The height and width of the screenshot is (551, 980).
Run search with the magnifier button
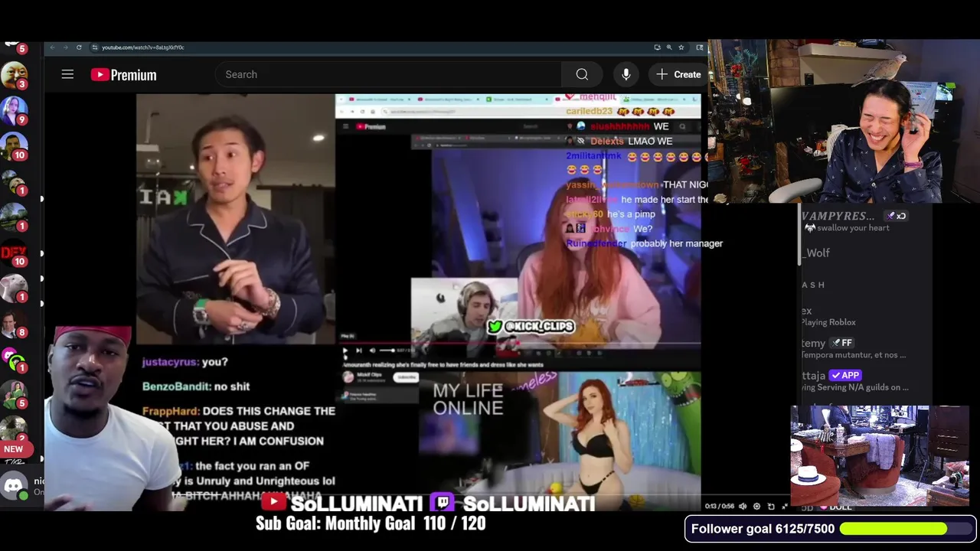point(582,74)
